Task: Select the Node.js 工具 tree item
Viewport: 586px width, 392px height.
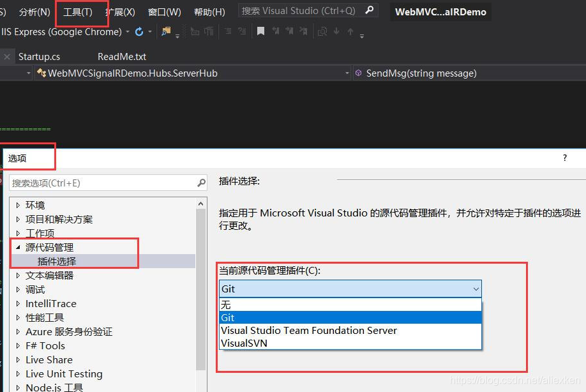Action: point(54,387)
